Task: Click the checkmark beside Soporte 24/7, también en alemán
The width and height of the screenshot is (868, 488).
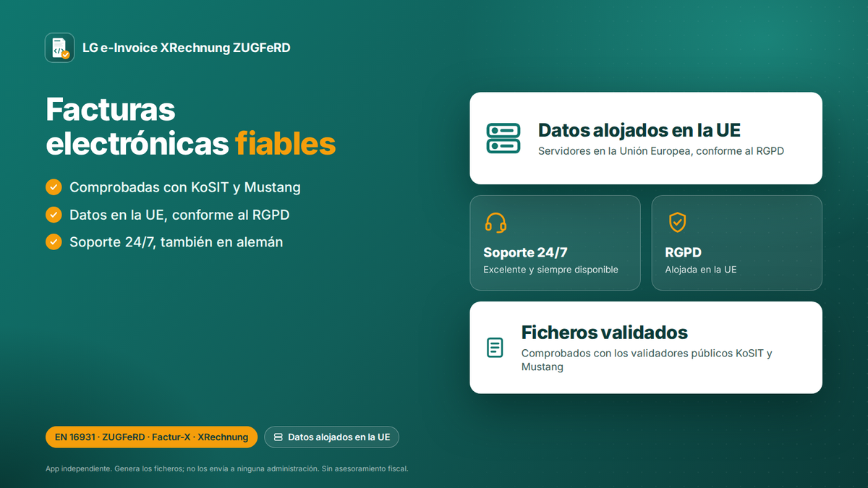Action: [54, 241]
